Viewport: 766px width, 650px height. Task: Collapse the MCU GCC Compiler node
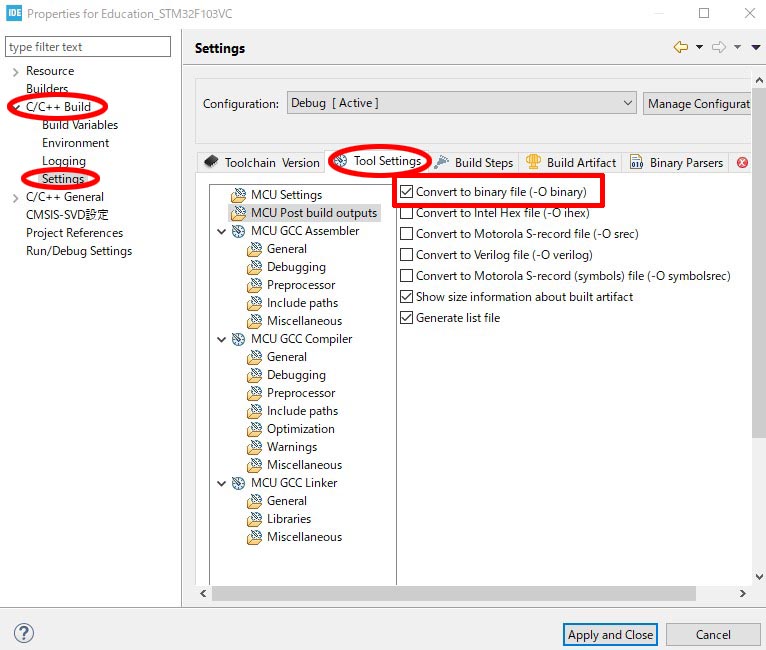click(x=222, y=339)
